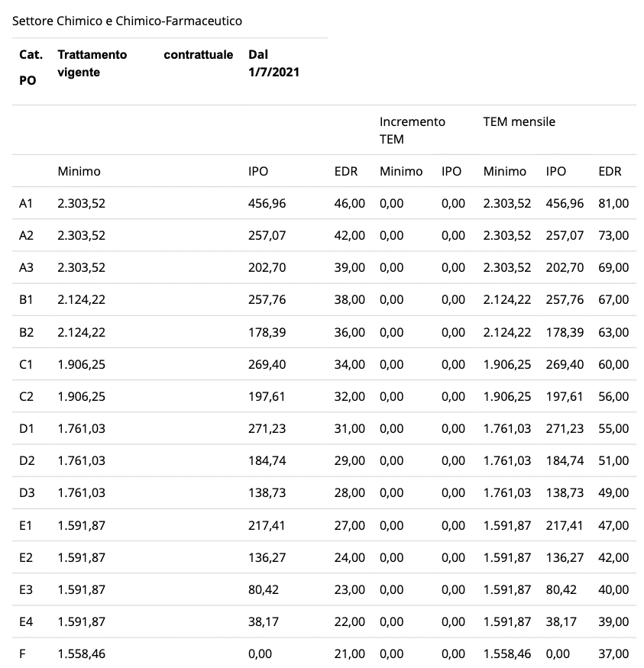Screen dimensions: 644x668
Task: Select the F category row label
Action: point(22,653)
